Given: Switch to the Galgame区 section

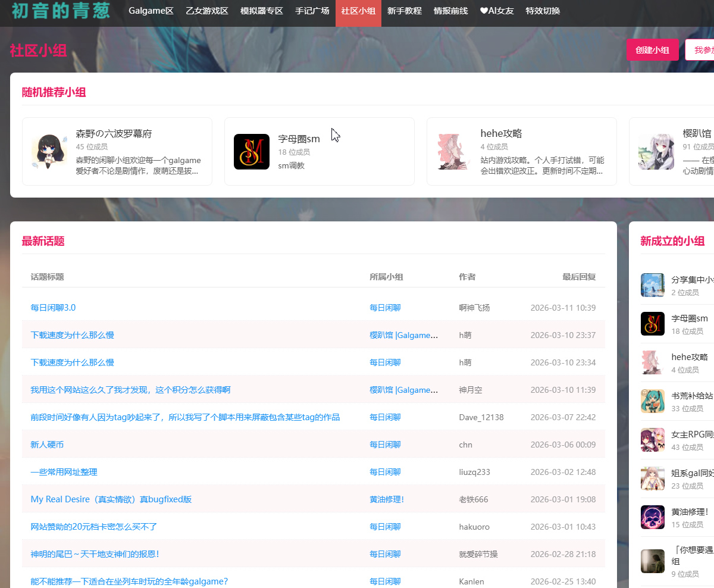Looking at the screenshot, I should (x=151, y=11).
